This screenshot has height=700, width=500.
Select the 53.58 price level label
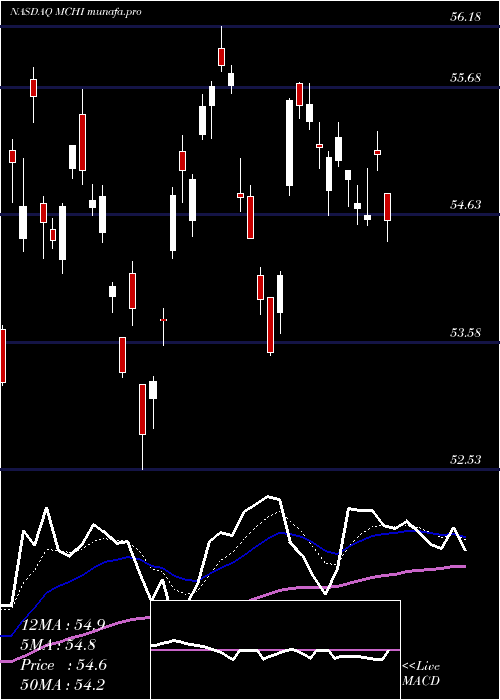[465, 333]
